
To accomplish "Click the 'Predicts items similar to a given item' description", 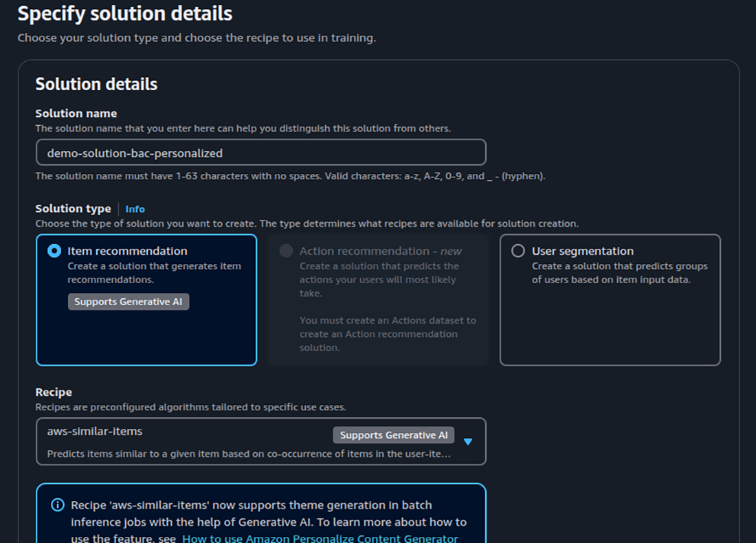I will (x=249, y=454).
